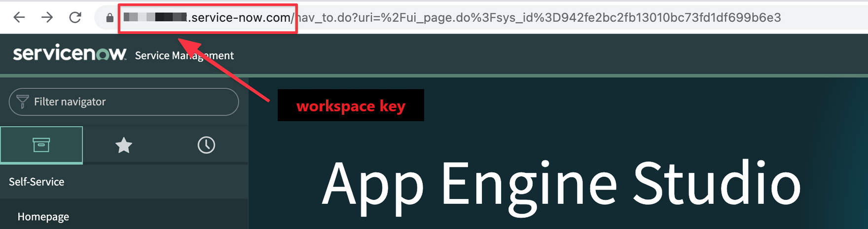Open the History clock tab
868x229 pixels.
click(x=206, y=145)
